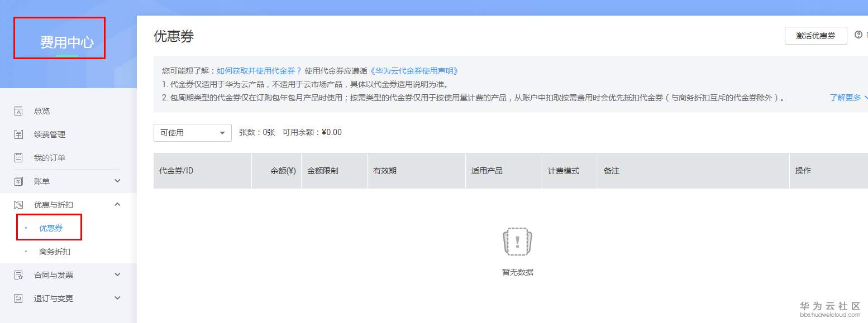Click the 我的订单 orders icon
This screenshot has width=868, height=323.
point(18,158)
